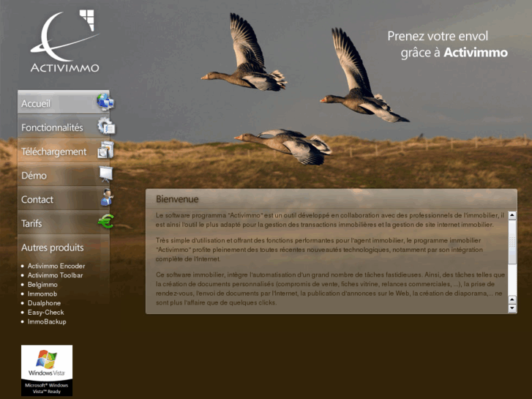Image resolution: width=532 pixels, height=399 pixels.
Task: Open the Fonctionnalités menu item
Action: coord(64,127)
